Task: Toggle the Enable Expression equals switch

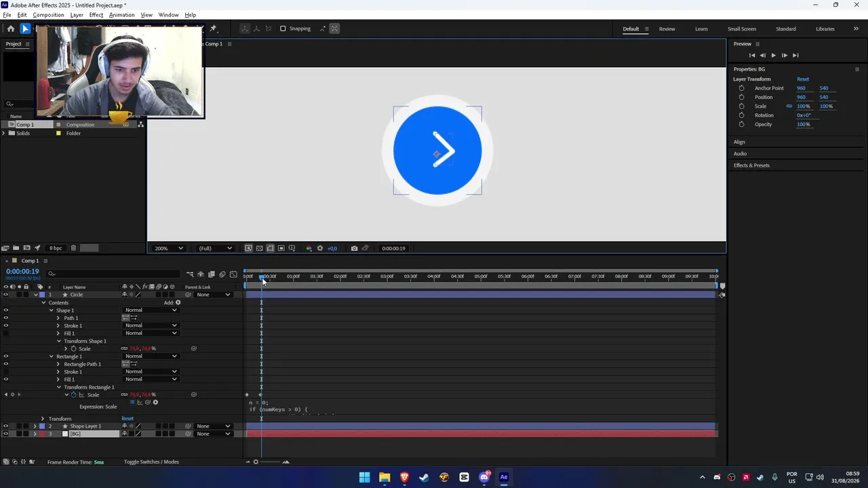Action: (x=133, y=403)
